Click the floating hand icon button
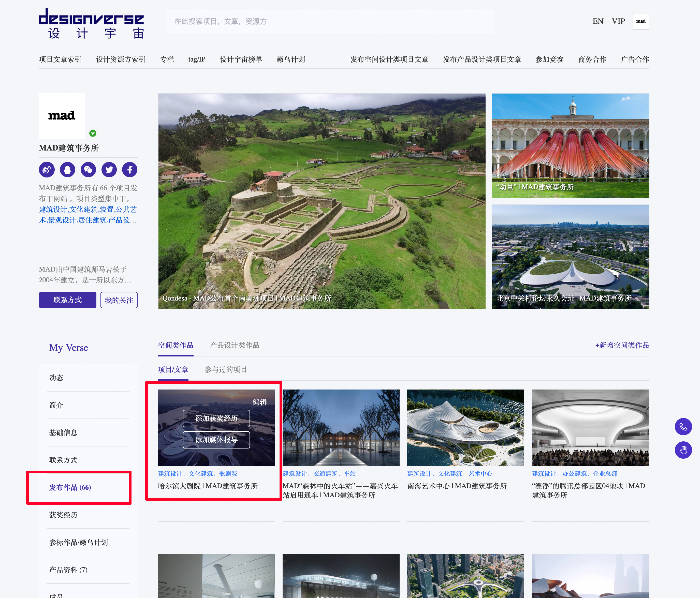Viewport: 700px width, 598px height. (683, 450)
